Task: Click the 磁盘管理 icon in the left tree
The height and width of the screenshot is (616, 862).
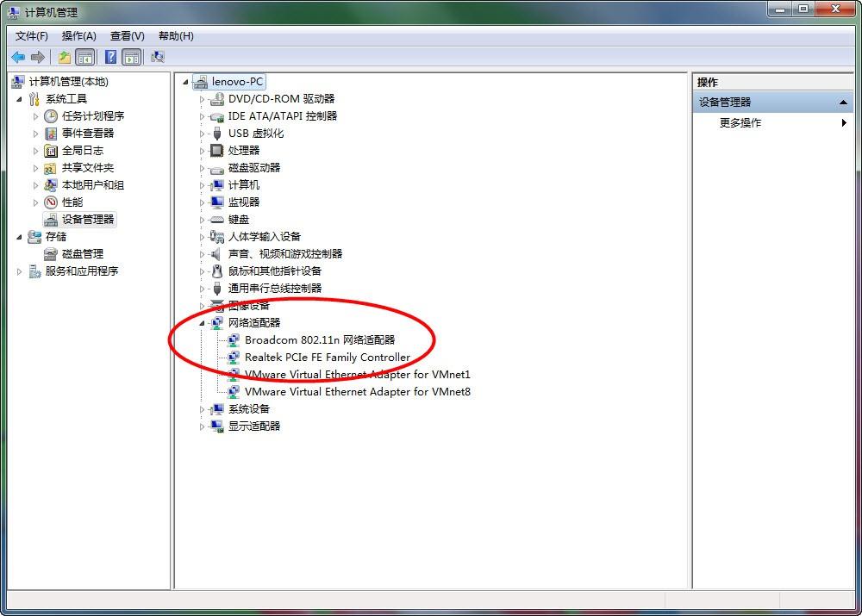Action: (x=51, y=254)
